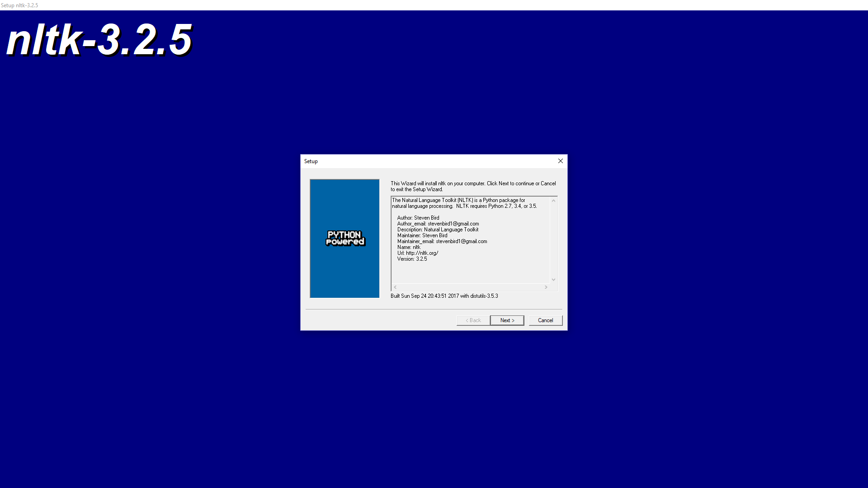Click the 'Author: Steven Bird' line
This screenshot has width=868, height=488.
418,218
